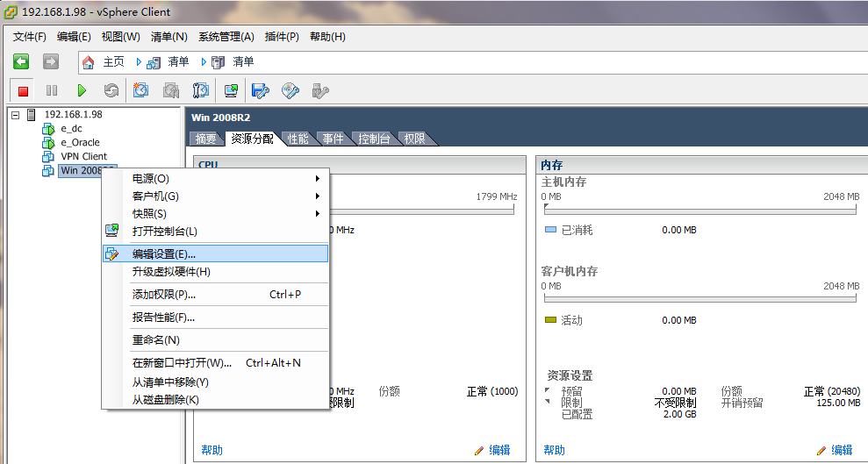Open Snapshot Manager wrench-clock icon
Image resolution: width=868 pixels, height=464 pixels.
tap(200, 90)
